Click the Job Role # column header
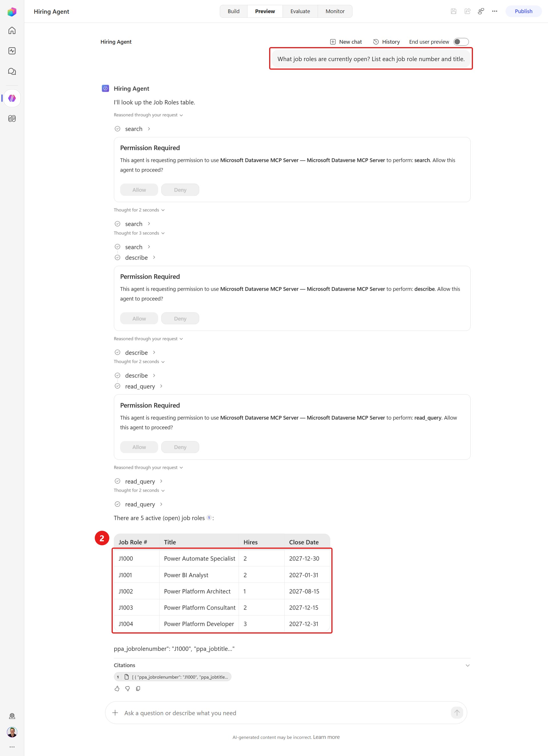Screen dimensions: 548x756 136,542
